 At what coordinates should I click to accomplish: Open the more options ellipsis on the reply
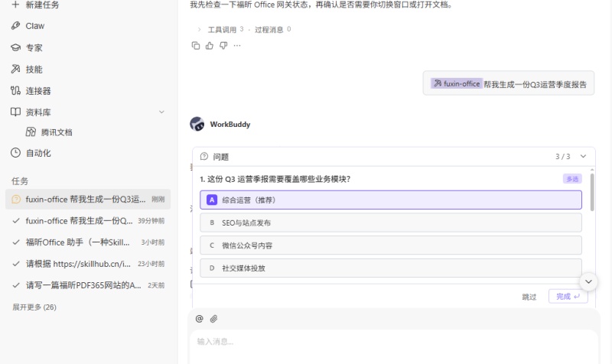pyautogui.click(x=237, y=46)
